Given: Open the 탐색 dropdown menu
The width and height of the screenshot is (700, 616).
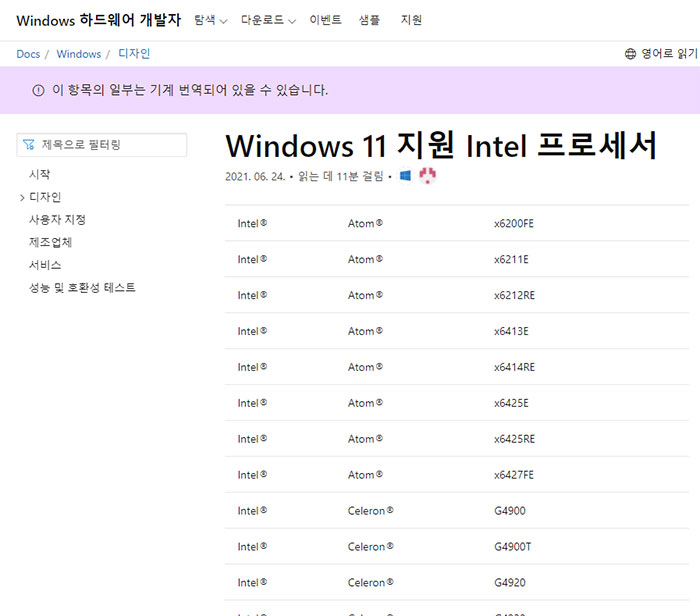Looking at the screenshot, I should [x=211, y=20].
